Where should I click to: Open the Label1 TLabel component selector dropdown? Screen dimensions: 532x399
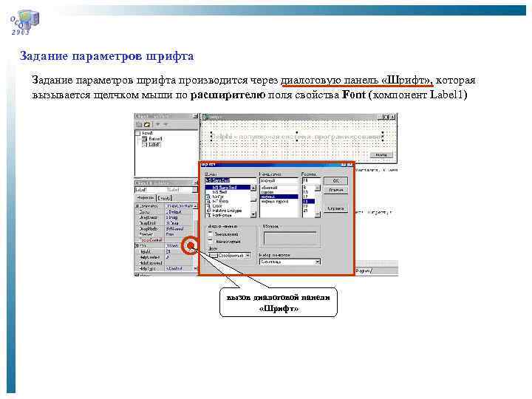pyautogui.click(x=195, y=190)
